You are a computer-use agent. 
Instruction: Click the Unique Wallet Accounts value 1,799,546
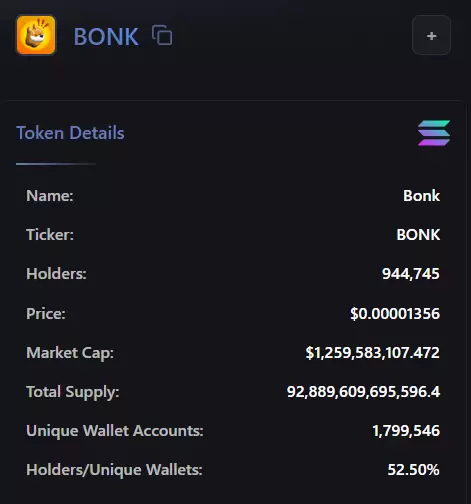[406, 431]
